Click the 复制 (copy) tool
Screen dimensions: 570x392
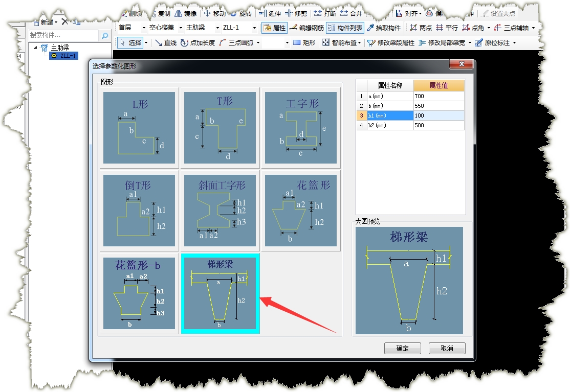click(x=161, y=13)
